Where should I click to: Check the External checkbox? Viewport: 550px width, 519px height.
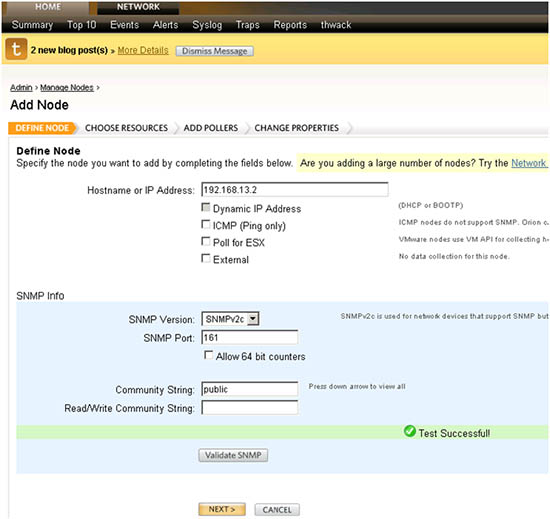tap(206, 258)
